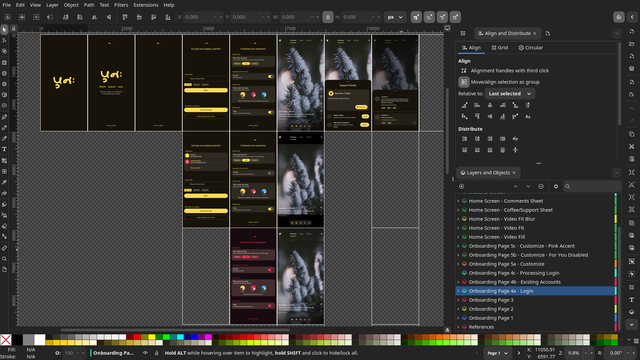Open the px units dropdown

(x=395, y=17)
